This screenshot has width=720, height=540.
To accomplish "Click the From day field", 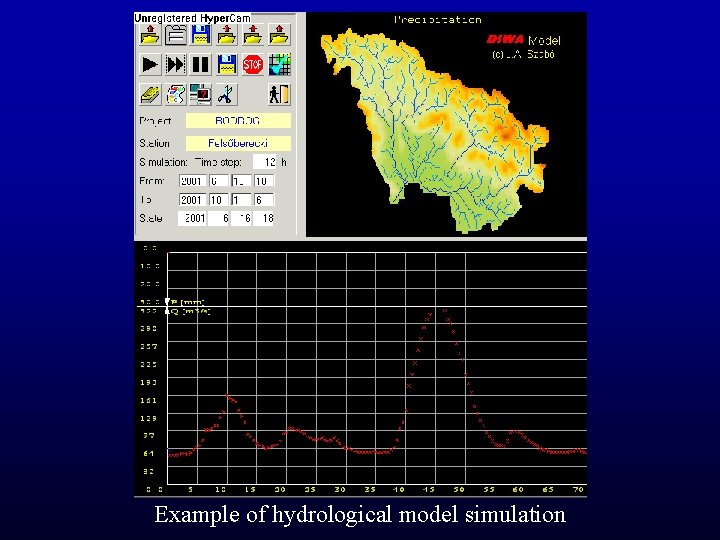I will [241, 181].
